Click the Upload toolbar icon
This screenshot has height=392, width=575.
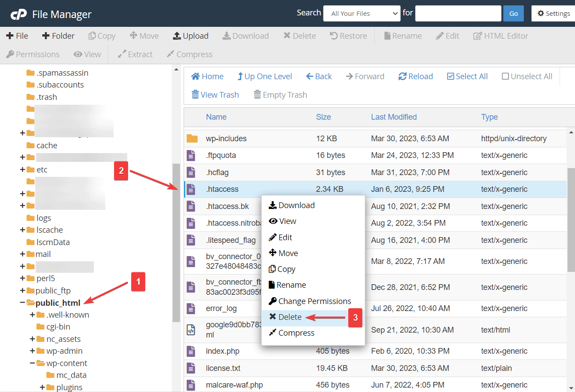(177, 36)
